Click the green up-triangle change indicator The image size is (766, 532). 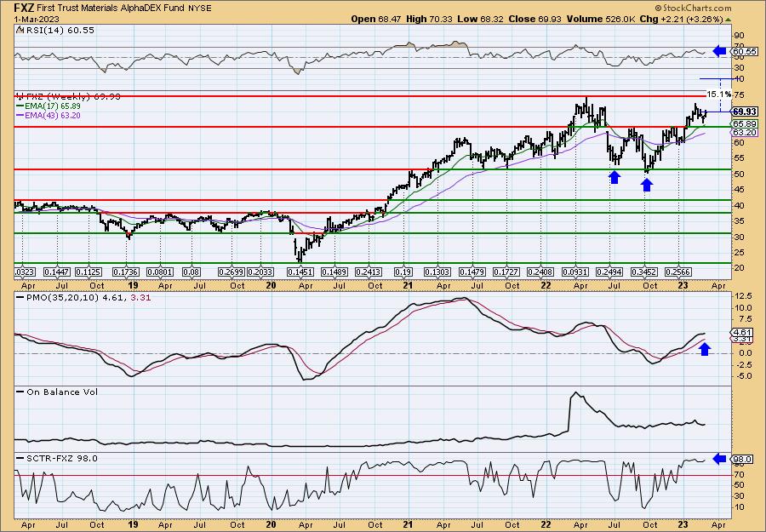(x=728, y=20)
